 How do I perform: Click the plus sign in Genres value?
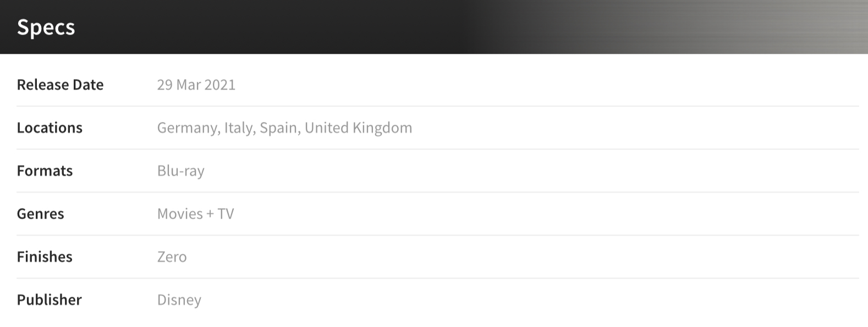pyautogui.click(x=210, y=214)
